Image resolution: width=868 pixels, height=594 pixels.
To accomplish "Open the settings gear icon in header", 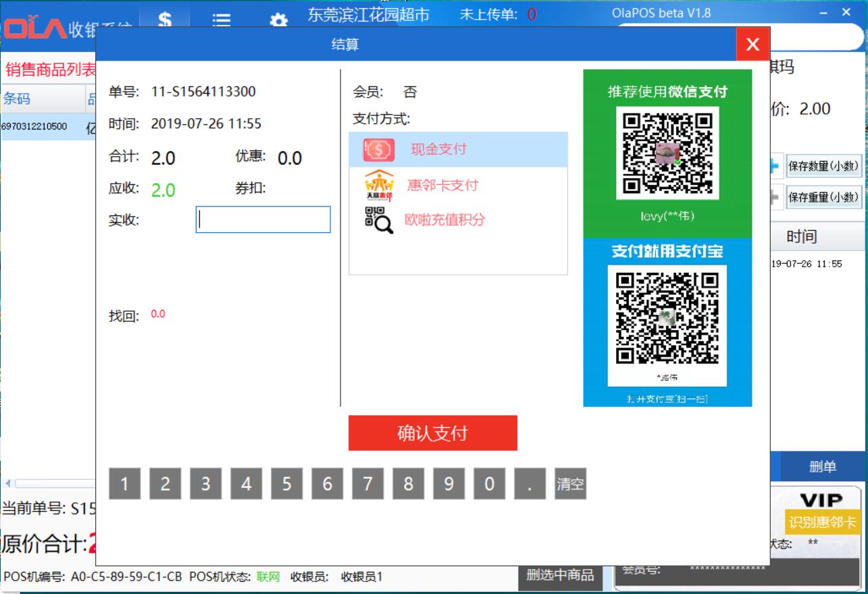I will point(278,21).
